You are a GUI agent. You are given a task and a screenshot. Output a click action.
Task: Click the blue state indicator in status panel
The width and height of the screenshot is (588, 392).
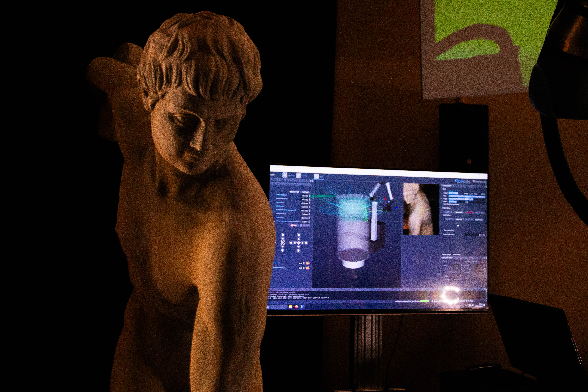pyautogui.click(x=453, y=193)
